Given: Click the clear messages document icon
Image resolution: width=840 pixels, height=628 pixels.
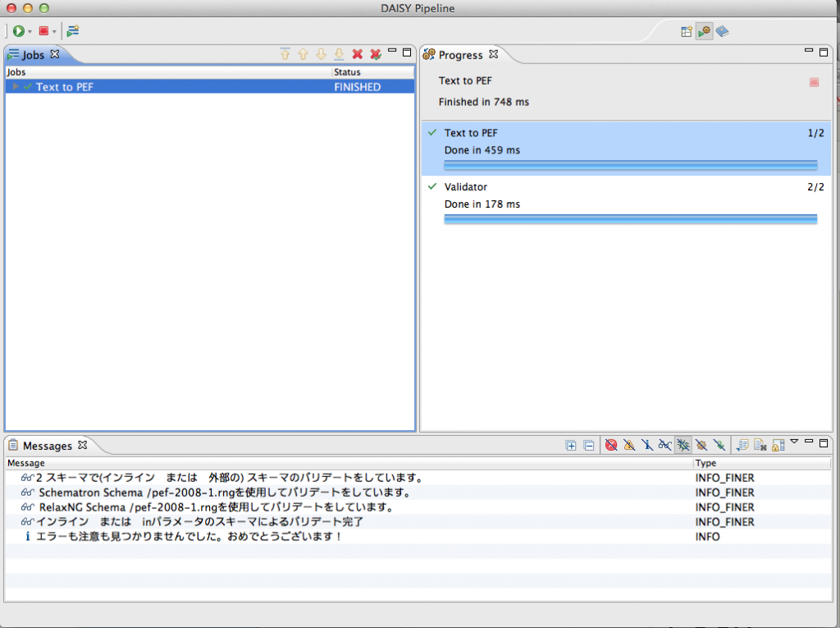Looking at the screenshot, I should click(x=760, y=445).
